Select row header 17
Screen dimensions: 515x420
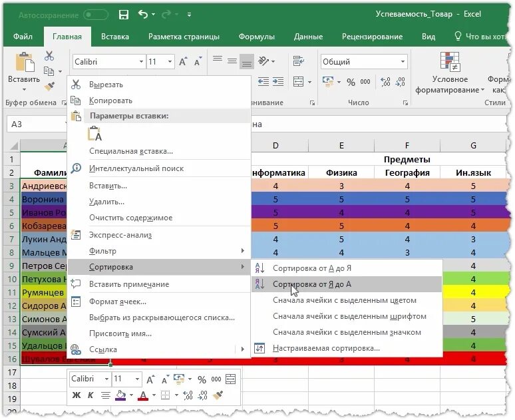pos(12,372)
